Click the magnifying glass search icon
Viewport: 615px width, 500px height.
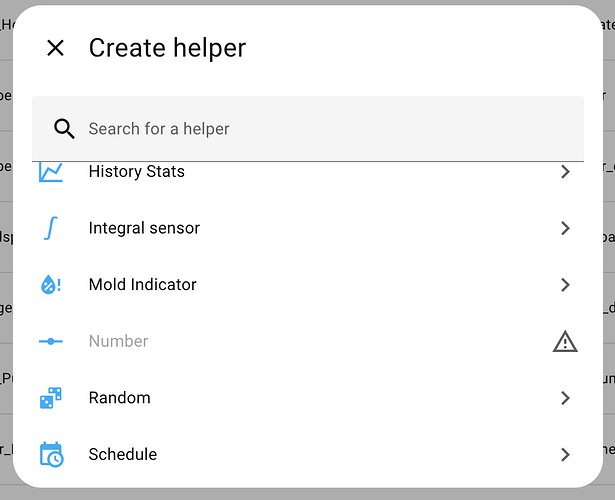tap(64, 128)
